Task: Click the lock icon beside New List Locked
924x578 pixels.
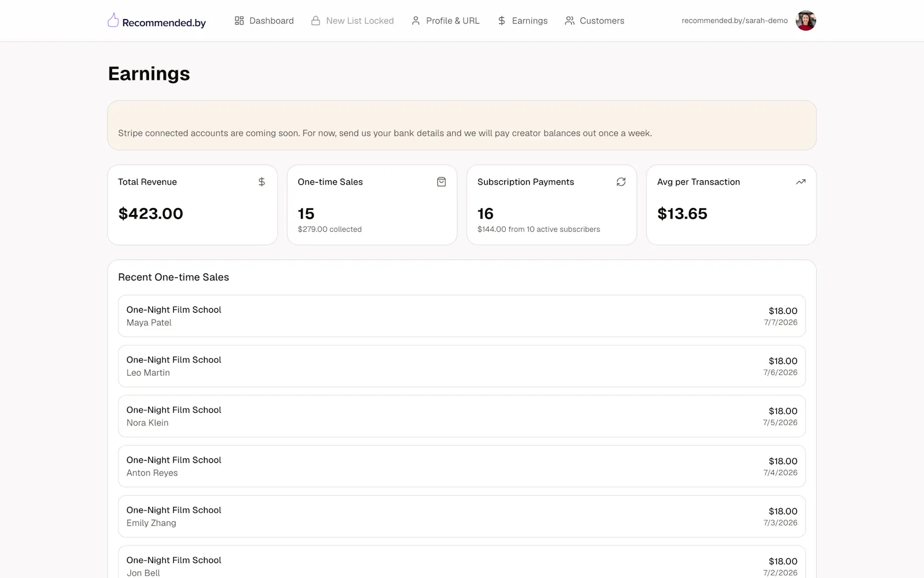Action: click(316, 21)
